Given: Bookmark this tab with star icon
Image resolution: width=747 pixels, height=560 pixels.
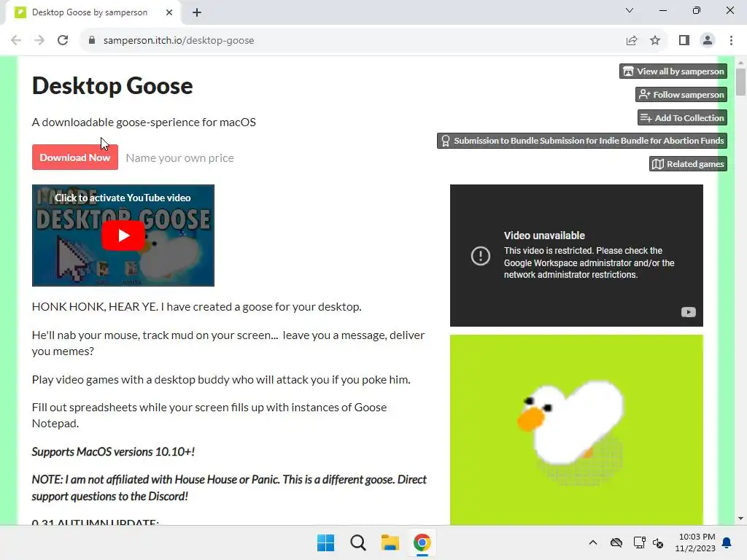Looking at the screenshot, I should pos(655,41).
